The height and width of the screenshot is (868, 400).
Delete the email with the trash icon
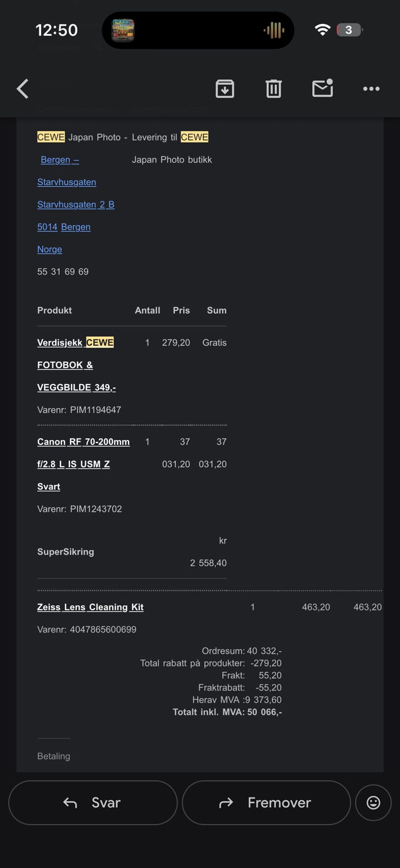274,88
